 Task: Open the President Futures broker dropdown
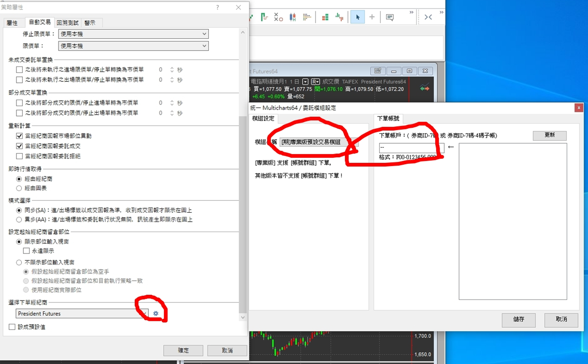tap(82, 313)
